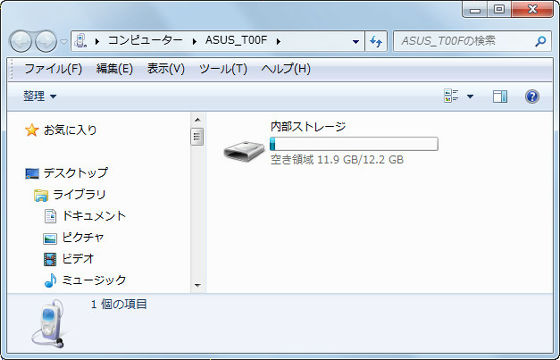Image resolution: width=560 pixels, height=360 pixels.
Task: Minimize the ASUS_T00F explorer window
Action: tap(475, 10)
